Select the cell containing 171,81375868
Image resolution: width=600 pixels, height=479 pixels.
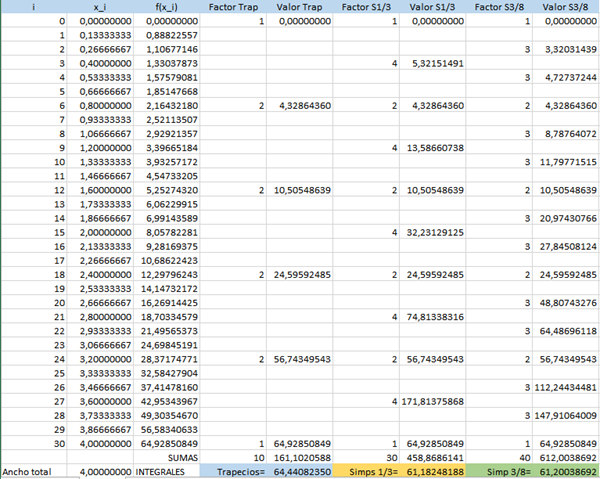pos(434,400)
